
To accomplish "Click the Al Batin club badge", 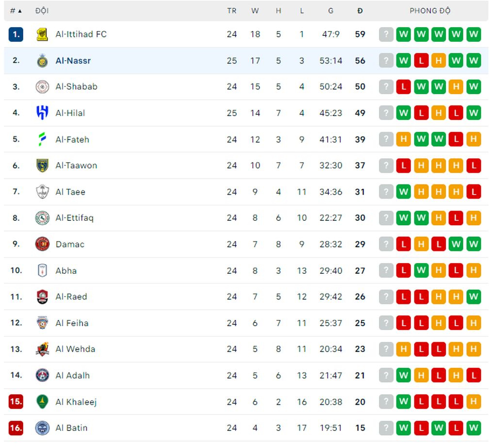I will pos(42,428).
